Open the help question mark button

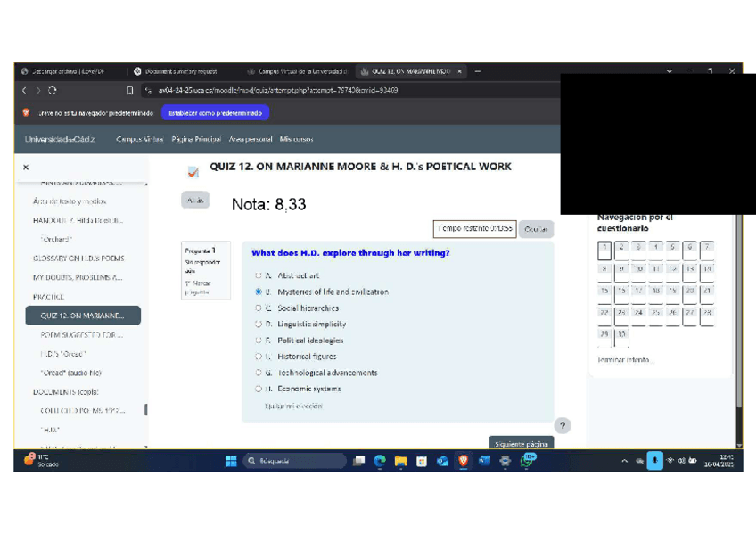click(x=563, y=425)
